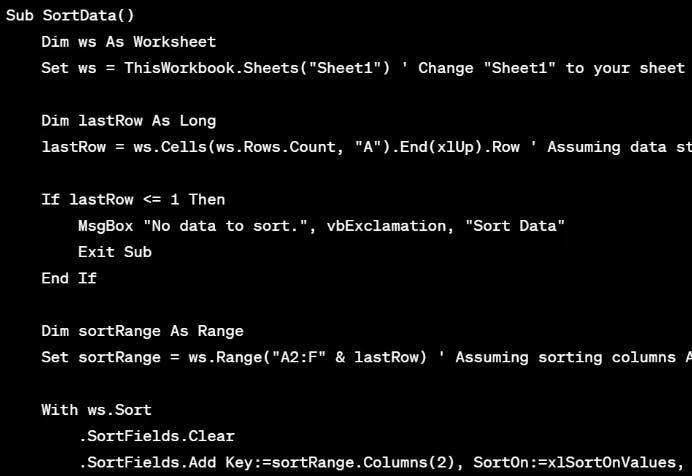Click on 'Dim ws As Worksheet' line
The height and width of the screenshot is (476, 692).
128,42
